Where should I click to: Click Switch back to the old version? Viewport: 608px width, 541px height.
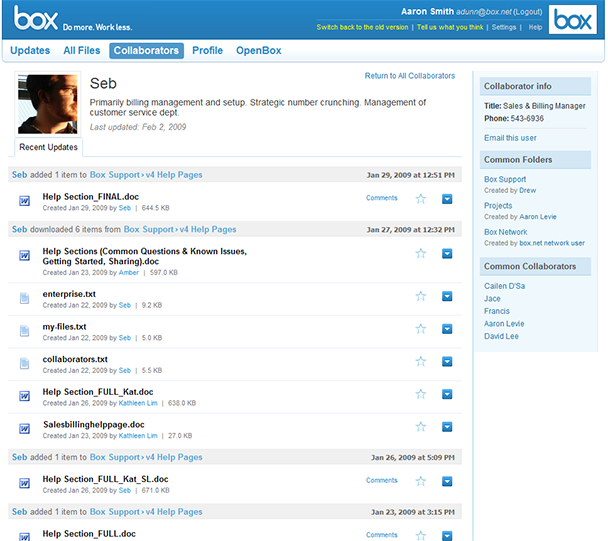pyautogui.click(x=362, y=27)
